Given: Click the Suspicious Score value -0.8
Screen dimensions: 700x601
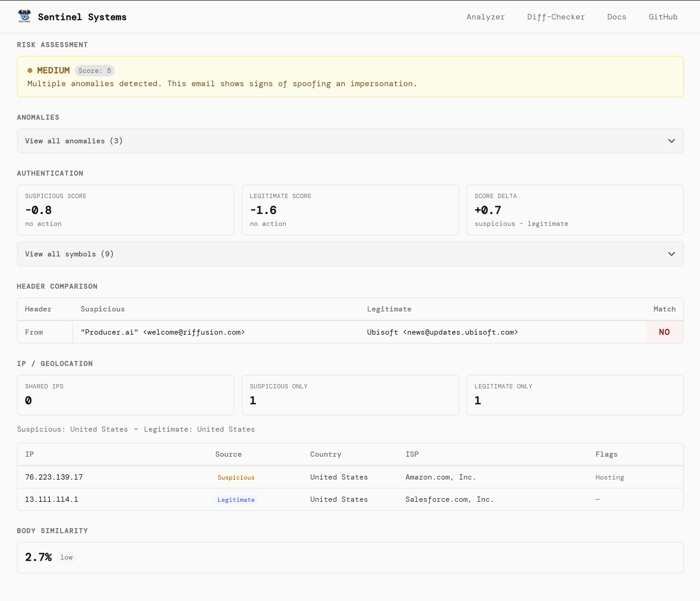Looking at the screenshot, I should 39,210.
